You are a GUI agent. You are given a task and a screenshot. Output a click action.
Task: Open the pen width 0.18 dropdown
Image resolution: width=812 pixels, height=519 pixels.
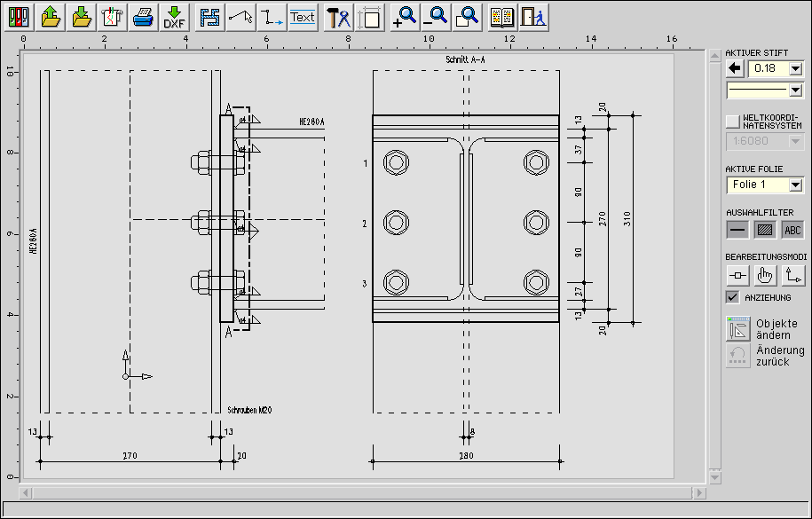click(x=795, y=68)
